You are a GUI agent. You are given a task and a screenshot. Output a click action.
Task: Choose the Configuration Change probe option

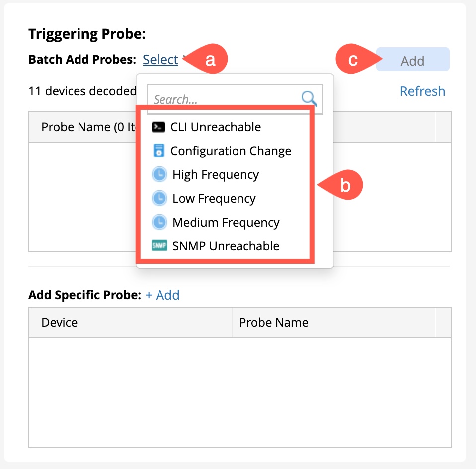pyautogui.click(x=231, y=151)
